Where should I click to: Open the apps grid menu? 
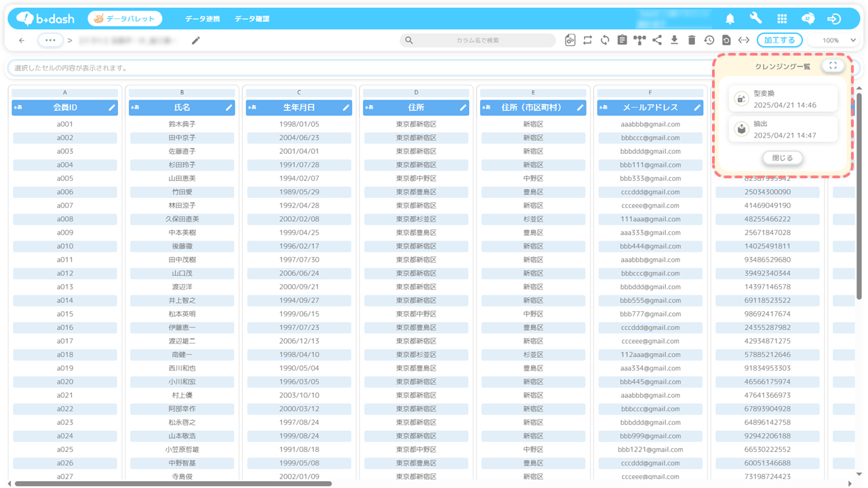click(x=782, y=19)
